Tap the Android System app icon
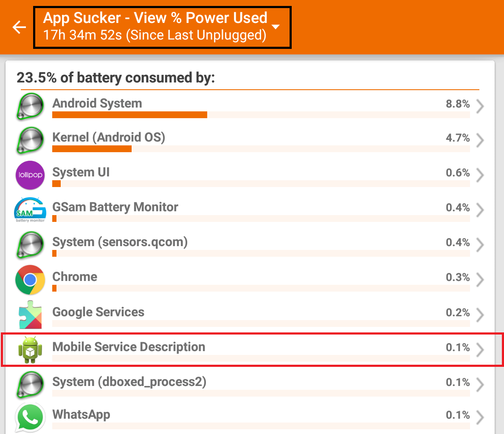This screenshot has width=504, height=434. (30, 106)
